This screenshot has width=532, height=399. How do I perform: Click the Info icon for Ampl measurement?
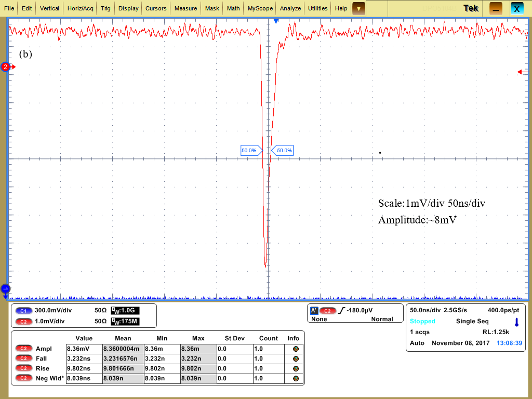(296, 349)
